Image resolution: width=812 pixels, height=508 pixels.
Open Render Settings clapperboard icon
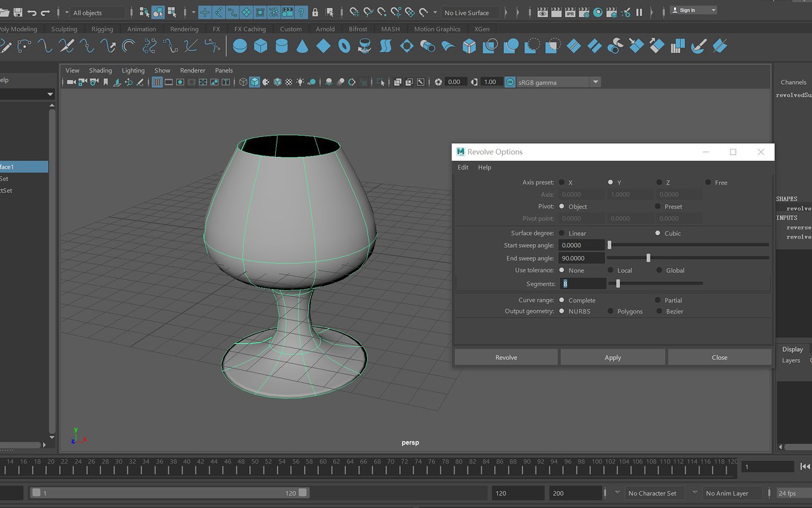pos(584,12)
